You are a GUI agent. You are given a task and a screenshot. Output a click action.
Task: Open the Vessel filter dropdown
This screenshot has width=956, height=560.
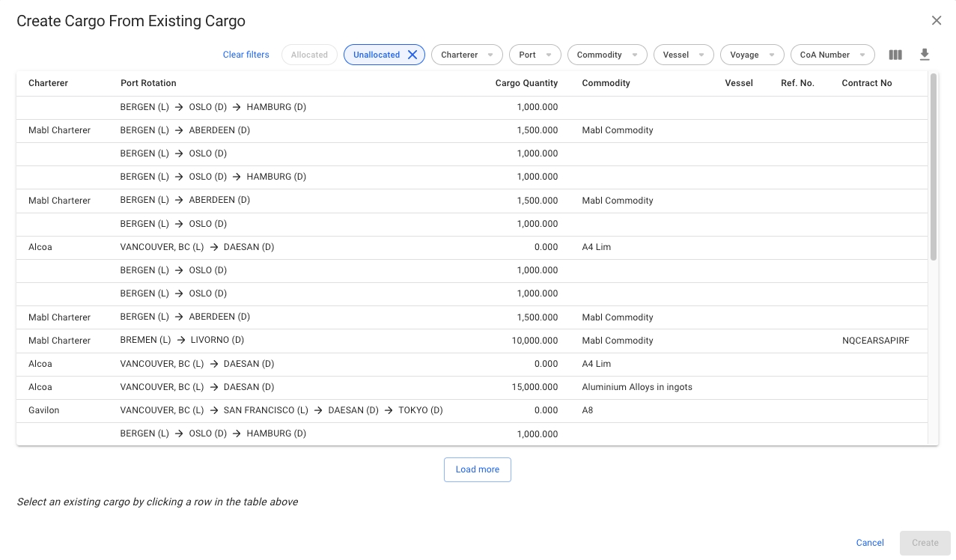coord(683,55)
